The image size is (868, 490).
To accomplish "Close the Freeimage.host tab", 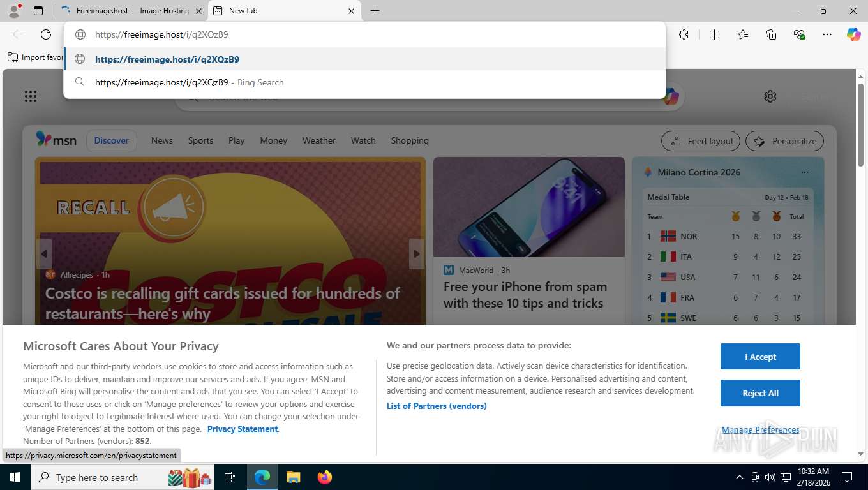I will tap(198, 11).
